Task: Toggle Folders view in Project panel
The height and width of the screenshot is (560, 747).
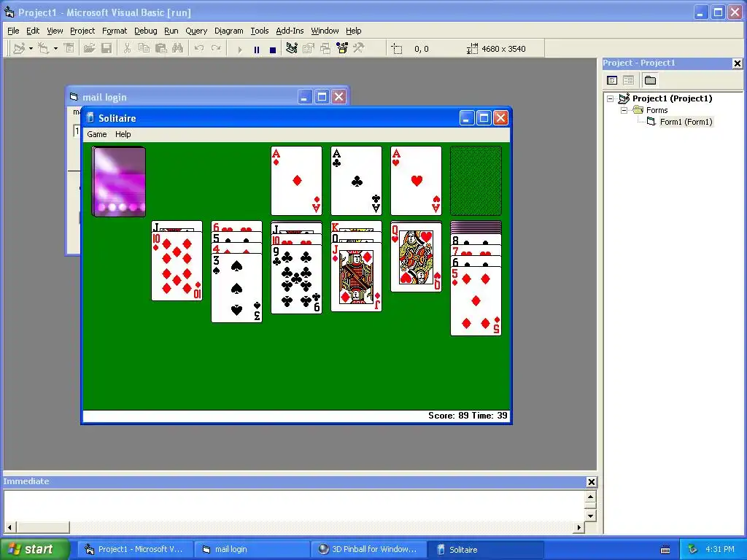Action: [650, 80]
